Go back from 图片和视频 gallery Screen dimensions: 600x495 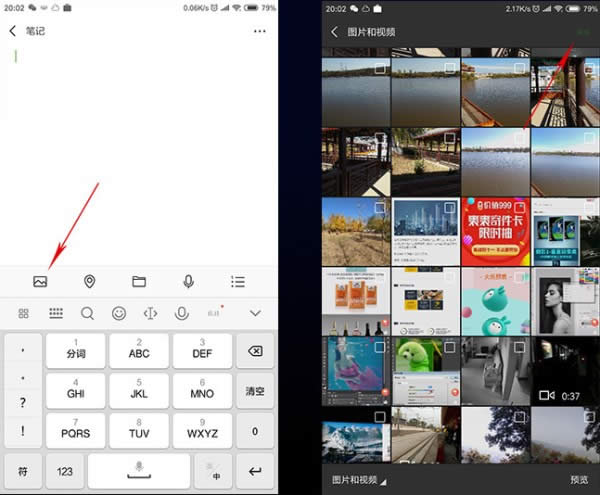(334, 32)
